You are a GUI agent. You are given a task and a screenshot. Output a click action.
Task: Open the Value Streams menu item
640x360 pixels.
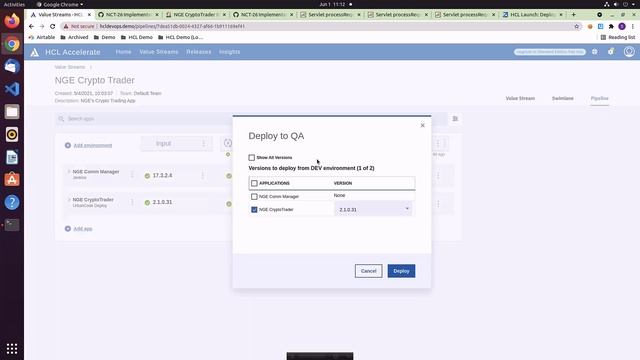pyautogui.click(x=159, y=52)
